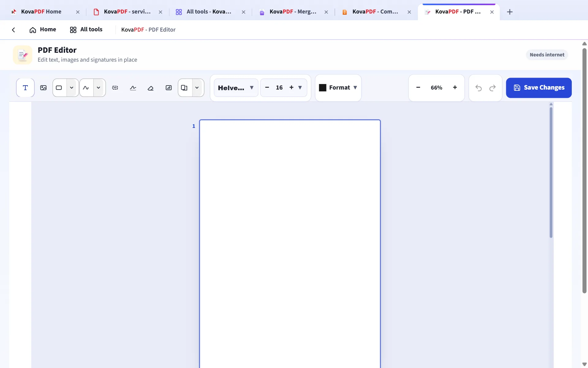
Task: Close the KovaPDF - PDF ... tab
Action: (492, 12)
